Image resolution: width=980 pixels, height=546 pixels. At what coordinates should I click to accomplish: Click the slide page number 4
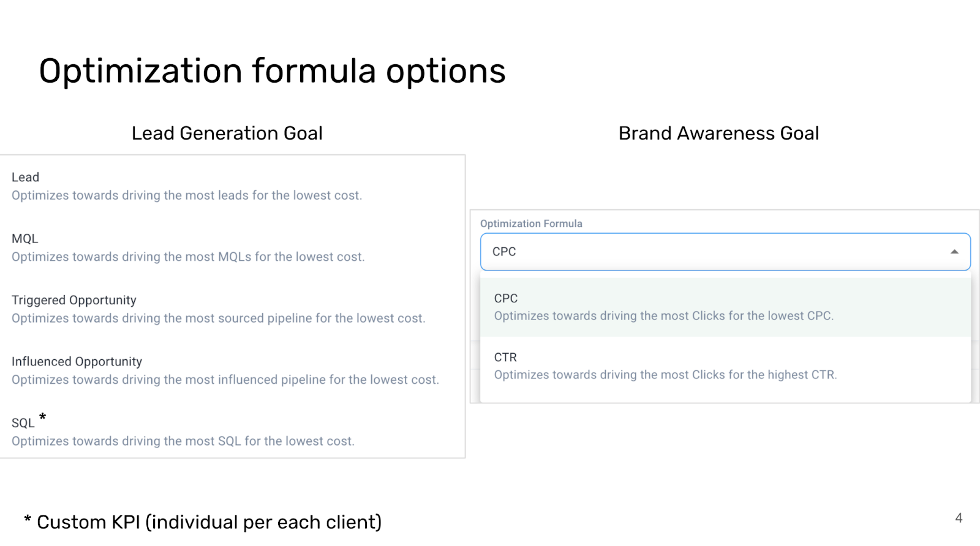click(959, 518)
